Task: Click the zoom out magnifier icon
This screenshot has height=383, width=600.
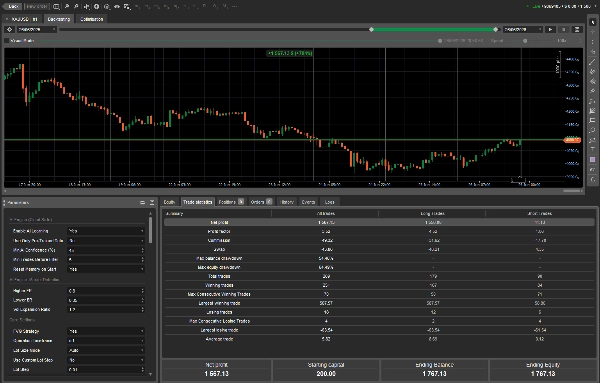Action: click(76, 7)
